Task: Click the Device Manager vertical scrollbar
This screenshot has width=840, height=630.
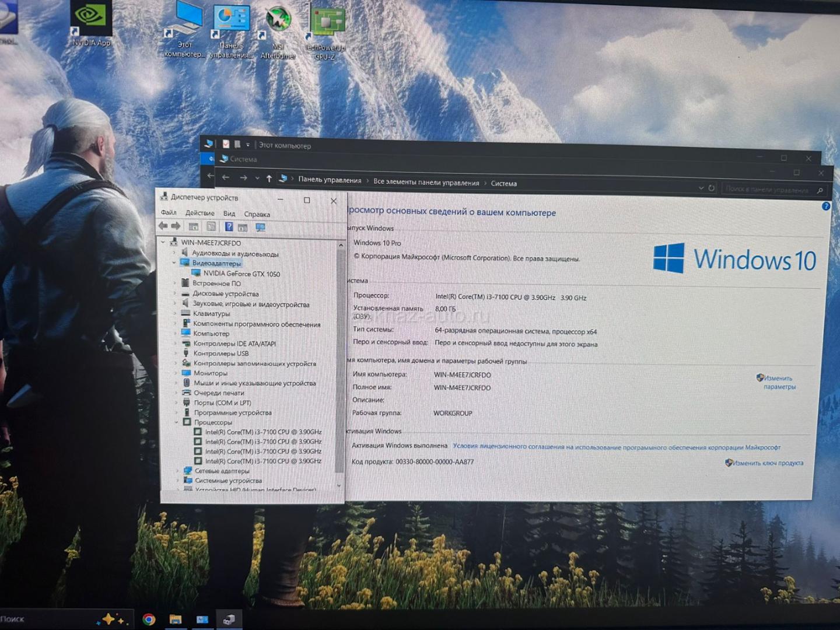Action: 339,362
